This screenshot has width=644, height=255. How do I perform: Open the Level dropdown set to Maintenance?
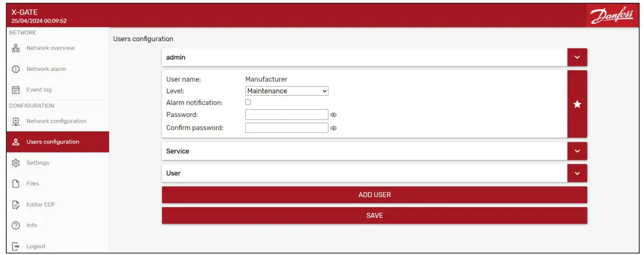click(287, 91)
